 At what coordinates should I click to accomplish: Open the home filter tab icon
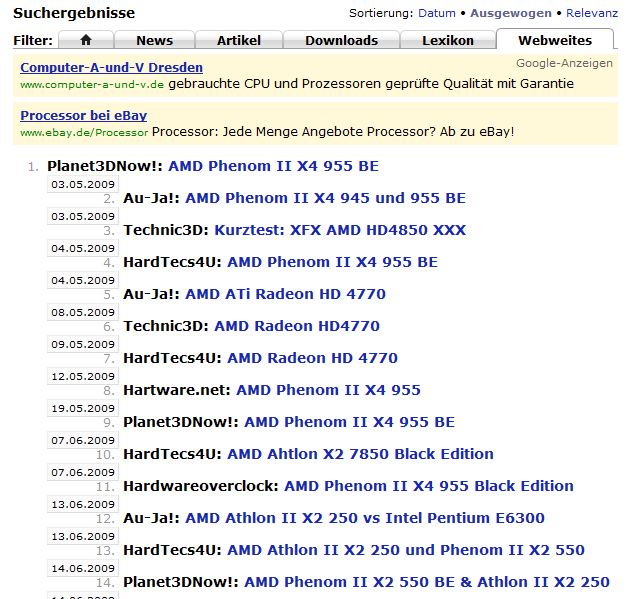pos(86,40)
